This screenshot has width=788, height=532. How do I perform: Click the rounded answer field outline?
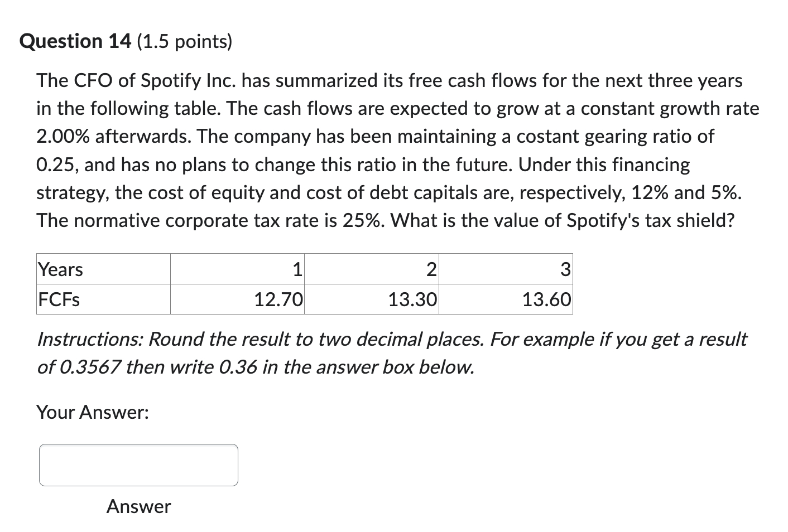point(137,445)
